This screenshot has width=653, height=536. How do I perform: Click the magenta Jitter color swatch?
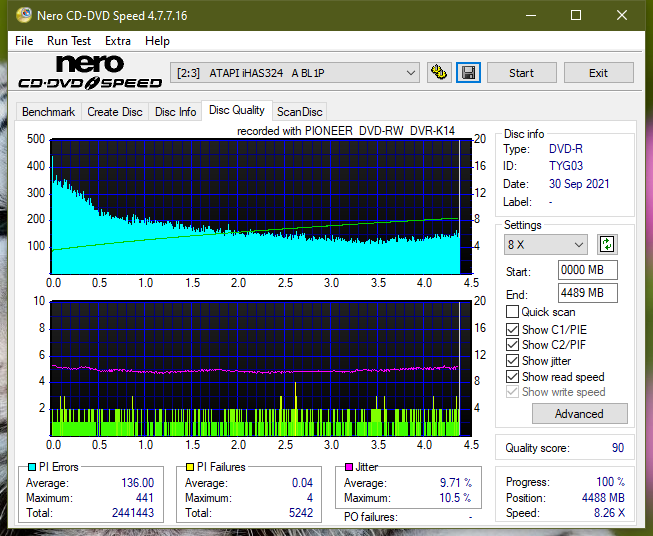pos(349,467)
